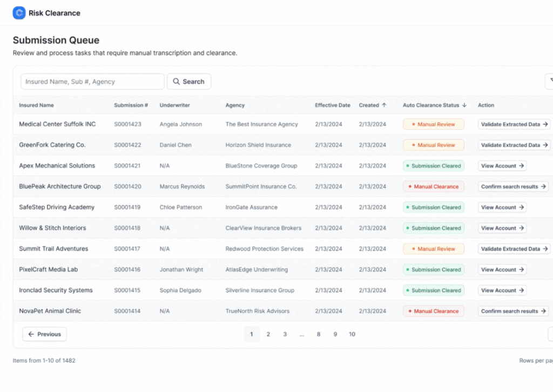Click the Risk Clearance logo icon
The image size is (553, 392).
click(19, 12)
